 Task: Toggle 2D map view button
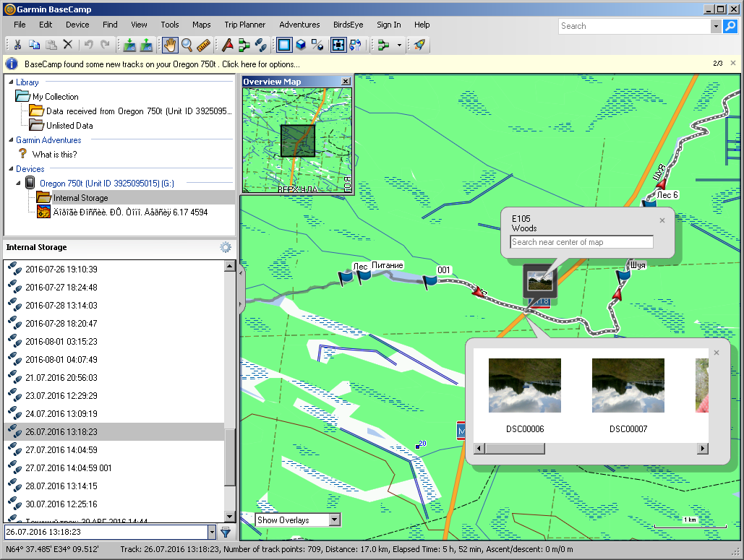(284, 45)
